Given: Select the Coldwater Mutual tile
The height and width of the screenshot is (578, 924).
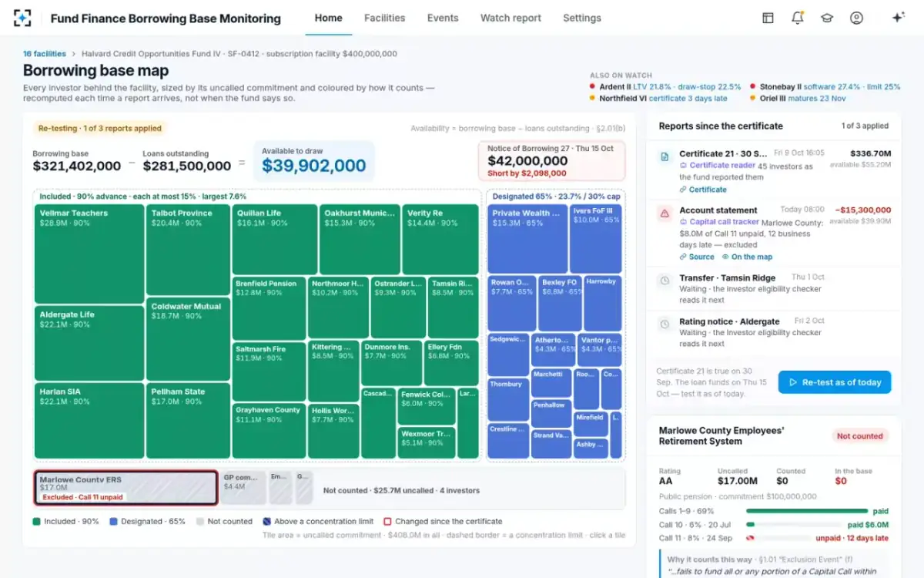Looking at the screenshot, I should pos(188,339).
